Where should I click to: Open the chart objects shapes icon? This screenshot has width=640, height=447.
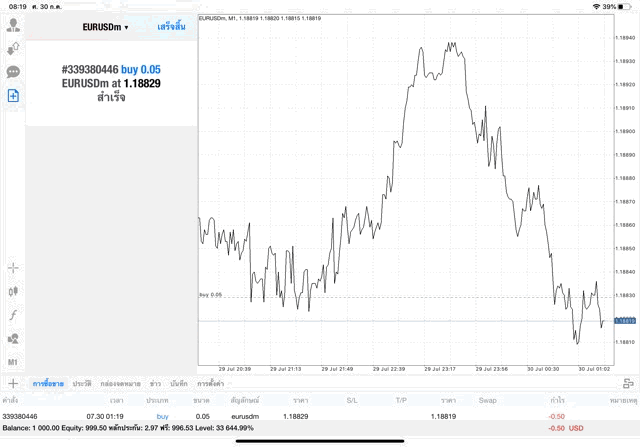coord(13,338)
